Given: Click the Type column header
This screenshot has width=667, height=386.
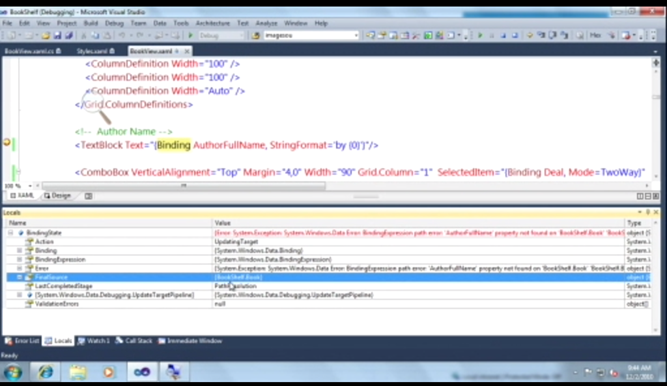Looking at the screenshot, I should click(638, 223).
